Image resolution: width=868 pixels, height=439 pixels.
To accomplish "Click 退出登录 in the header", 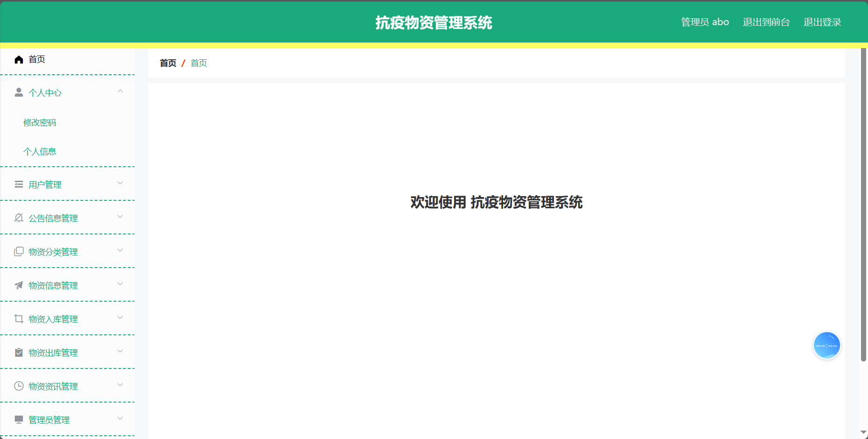I will pos(822,22).
